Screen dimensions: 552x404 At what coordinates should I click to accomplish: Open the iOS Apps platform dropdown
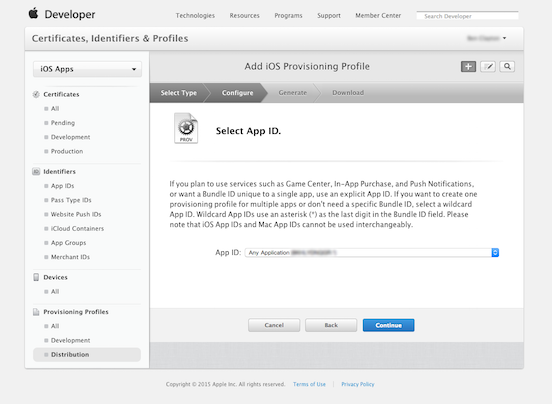pyautogui.click(x=87, y=69)
